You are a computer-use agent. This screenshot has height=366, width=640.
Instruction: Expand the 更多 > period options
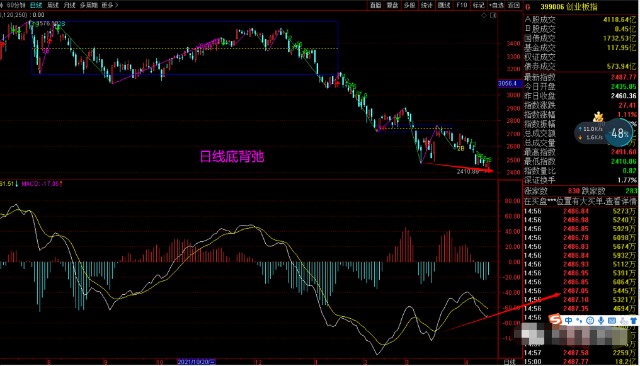tap(110, 5)
